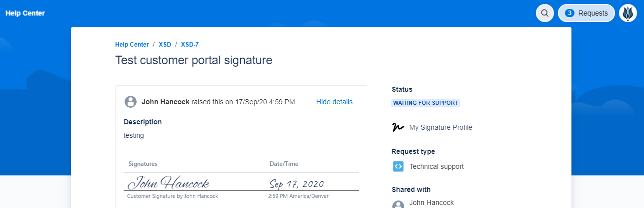
Task: Click the number 3 requests badge
Action: click(x=569, y=13)
